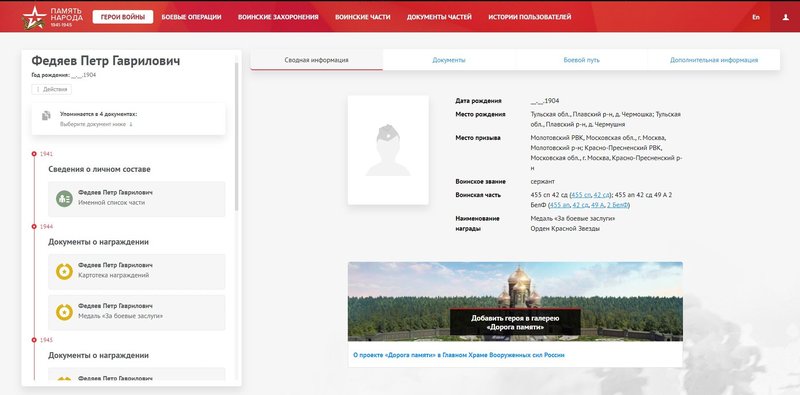Click the Год рождения line under the name

64,75
